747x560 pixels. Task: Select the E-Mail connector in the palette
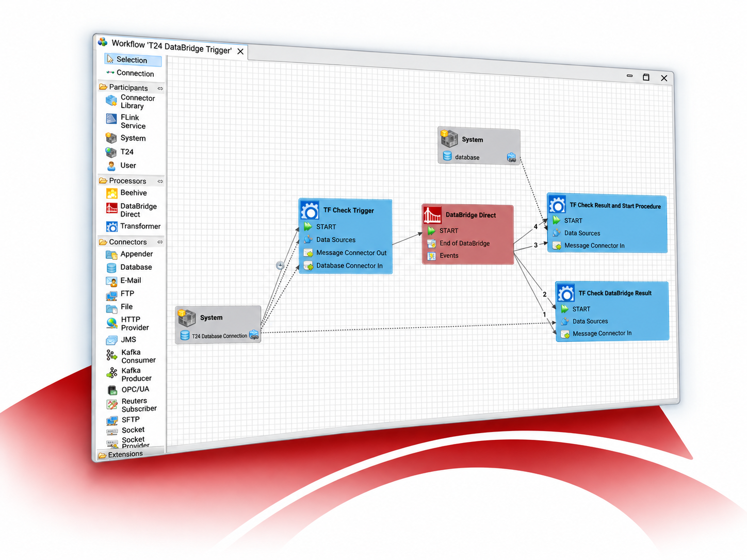click(x=123, y=281)
